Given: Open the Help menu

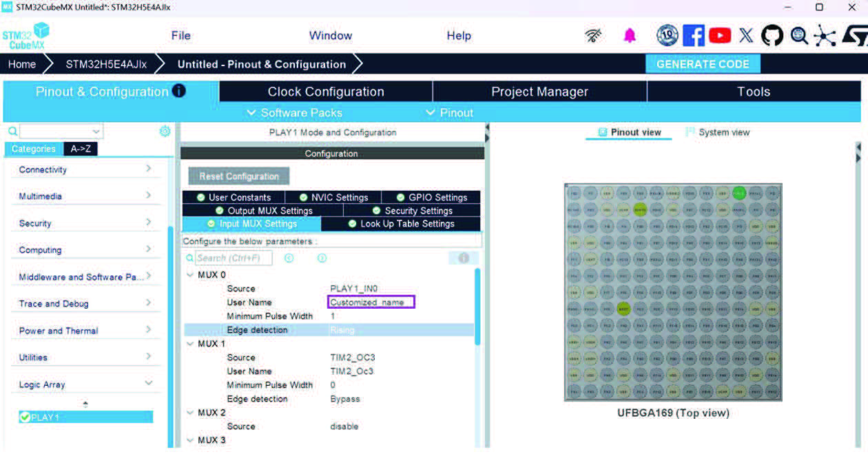Looking at the screenshot, I should 459,36.
